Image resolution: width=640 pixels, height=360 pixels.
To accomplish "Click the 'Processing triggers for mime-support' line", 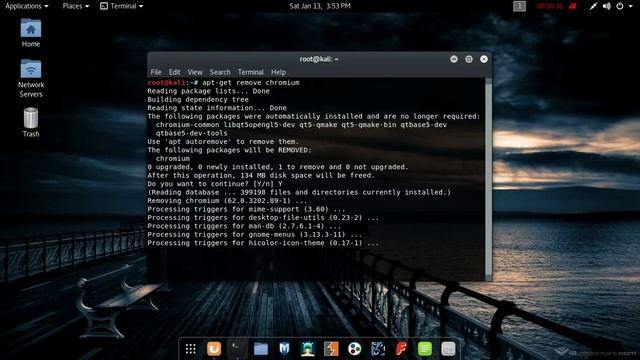I will [246, 209].
